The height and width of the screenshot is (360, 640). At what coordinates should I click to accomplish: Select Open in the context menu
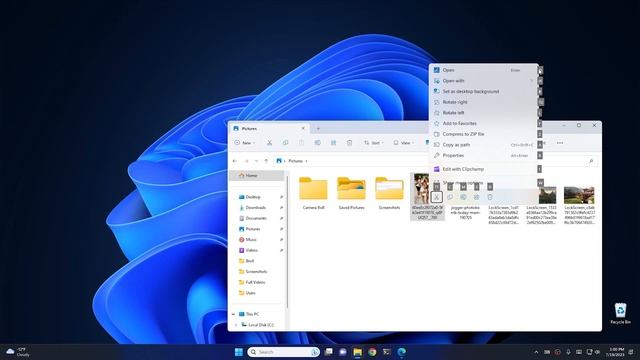(x=484, y=70)
